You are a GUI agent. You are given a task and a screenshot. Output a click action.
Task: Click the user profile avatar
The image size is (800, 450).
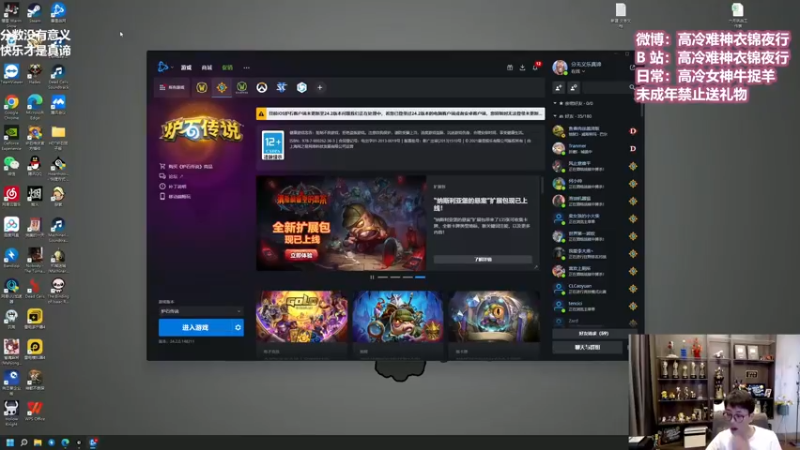point(560,67)
